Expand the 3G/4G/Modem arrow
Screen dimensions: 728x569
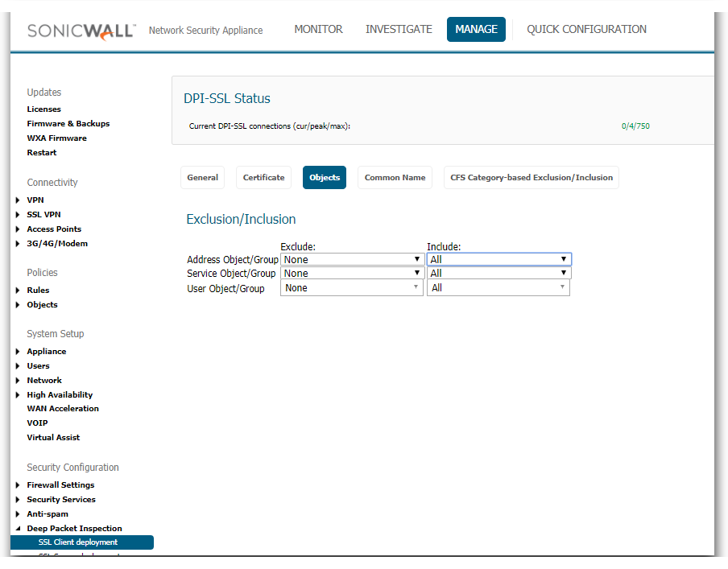[x=18, y=244]
